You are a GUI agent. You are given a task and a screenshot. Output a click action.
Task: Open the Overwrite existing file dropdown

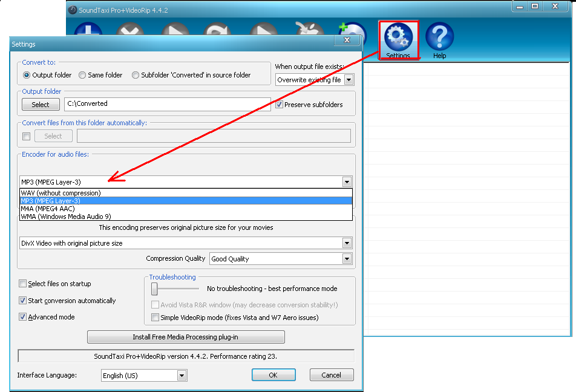pos(349,80)
